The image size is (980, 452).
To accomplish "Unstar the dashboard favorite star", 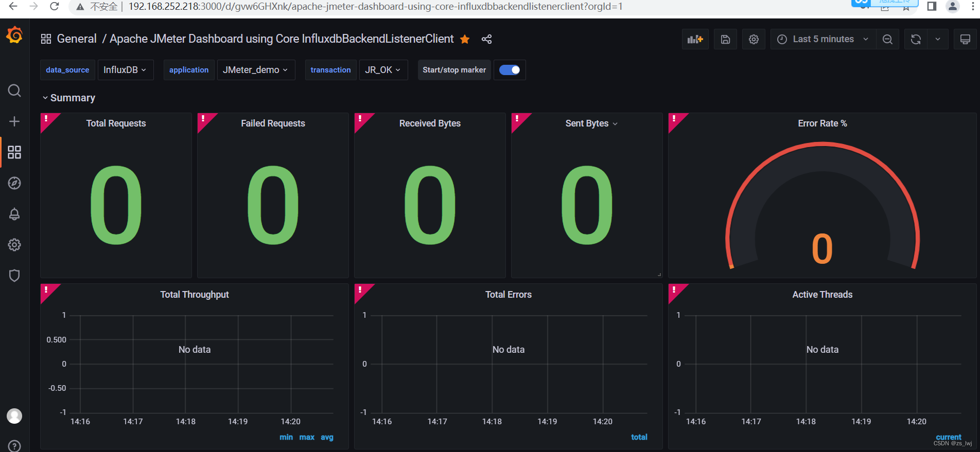I will click(465, 39).
